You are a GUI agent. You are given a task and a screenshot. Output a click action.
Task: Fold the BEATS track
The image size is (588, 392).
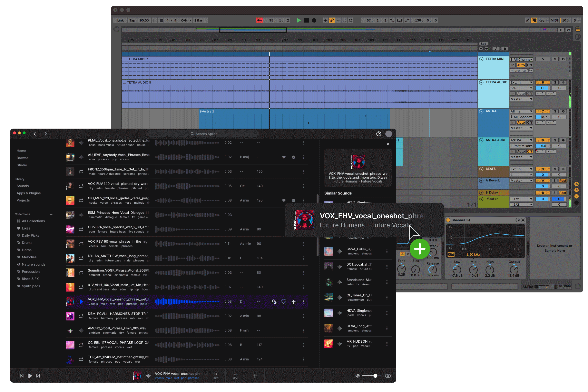click(x=481, y=169)
